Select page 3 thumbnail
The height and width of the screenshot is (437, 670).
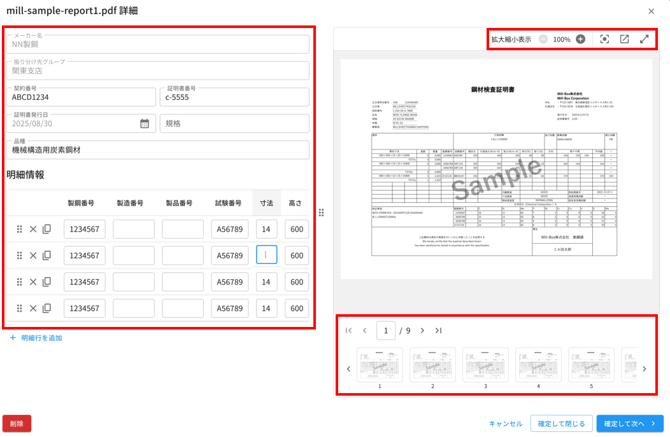[x=485, y=366]
